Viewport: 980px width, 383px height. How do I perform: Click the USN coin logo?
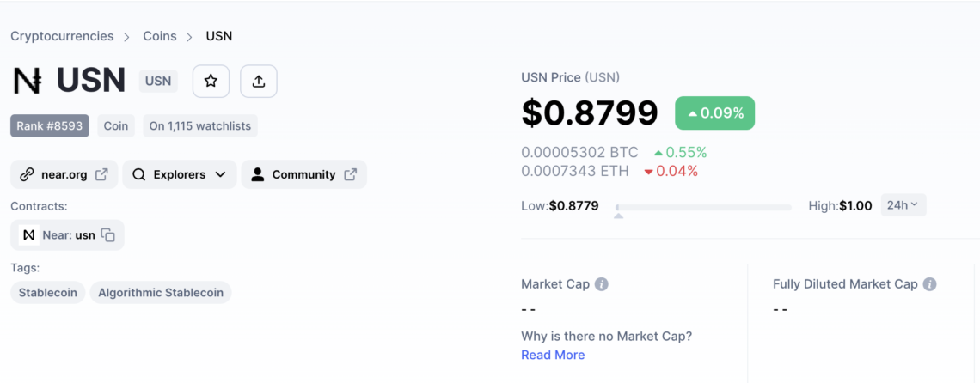(28, 82)
